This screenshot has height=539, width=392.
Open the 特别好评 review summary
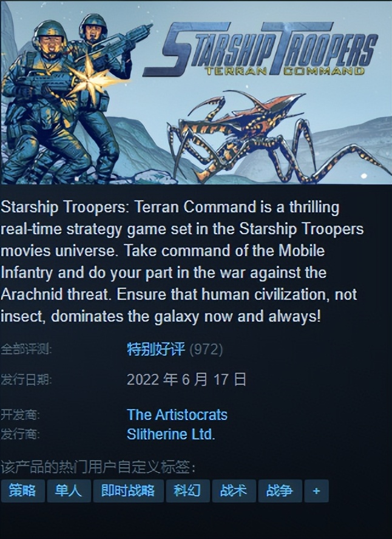tap(156, 349)
